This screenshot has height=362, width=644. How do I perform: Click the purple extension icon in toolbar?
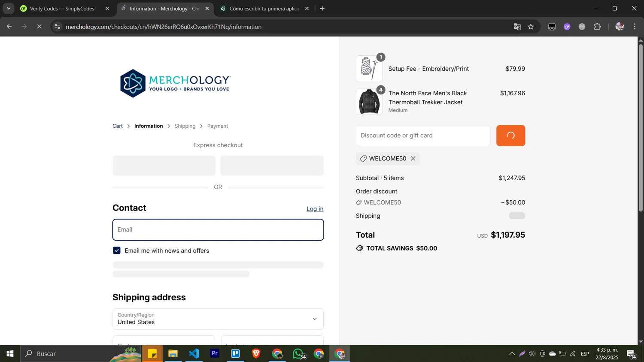[x=567, y=27]
